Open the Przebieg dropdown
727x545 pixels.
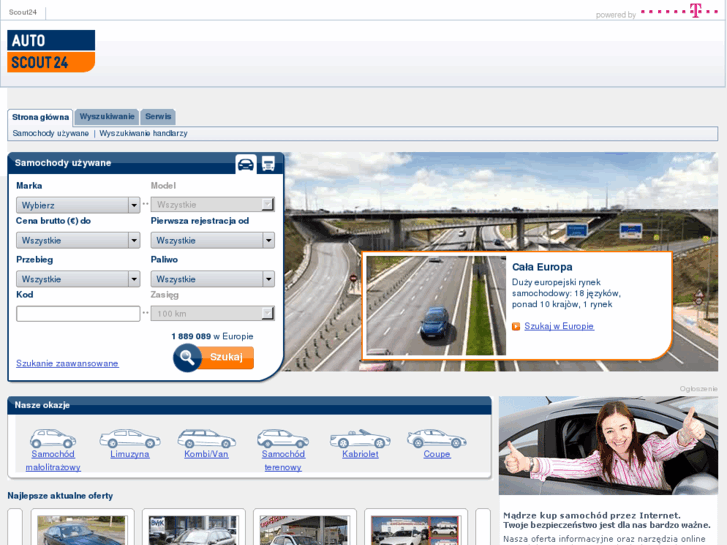pos(78,279)
